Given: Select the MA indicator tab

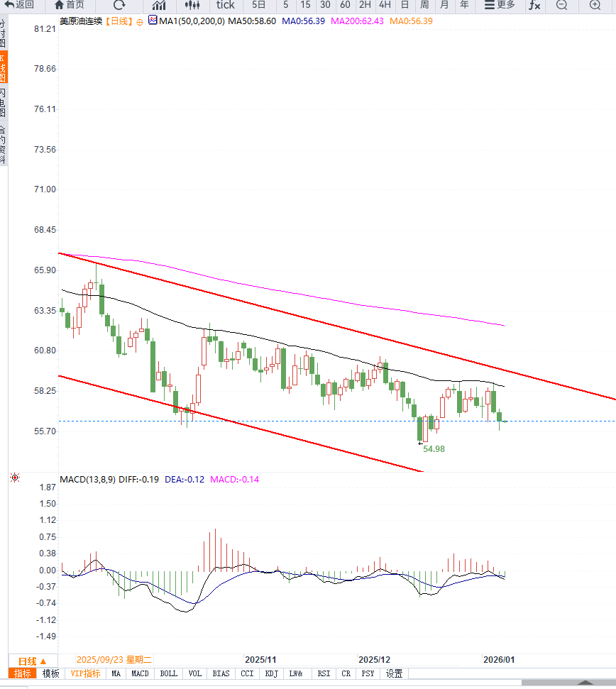Looking at the screenshot, I should [116, 673].
